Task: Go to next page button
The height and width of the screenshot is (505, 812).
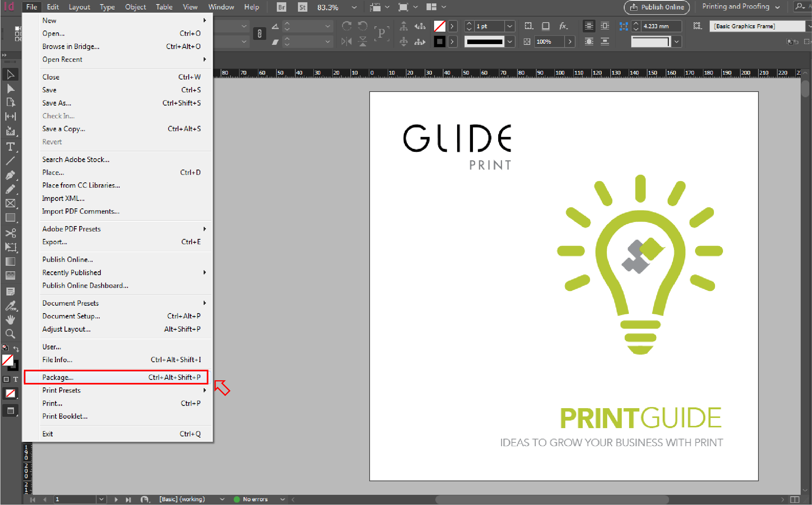Action: [x=116, y=499]
